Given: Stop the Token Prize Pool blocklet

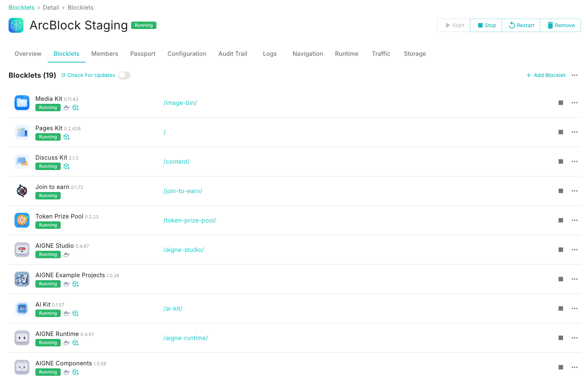Looking at the screenshot, I should (561, 220).
